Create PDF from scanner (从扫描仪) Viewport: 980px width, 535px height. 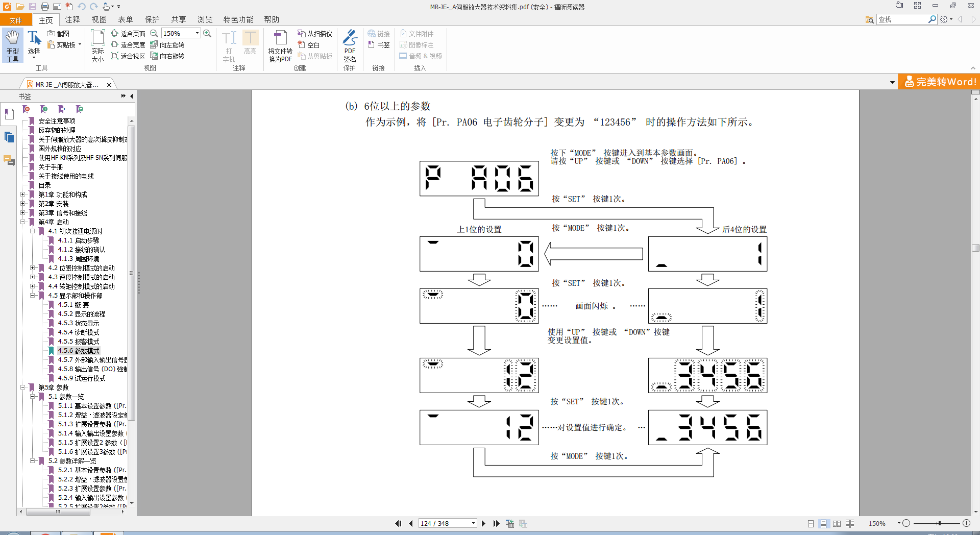tap(315, 34)
